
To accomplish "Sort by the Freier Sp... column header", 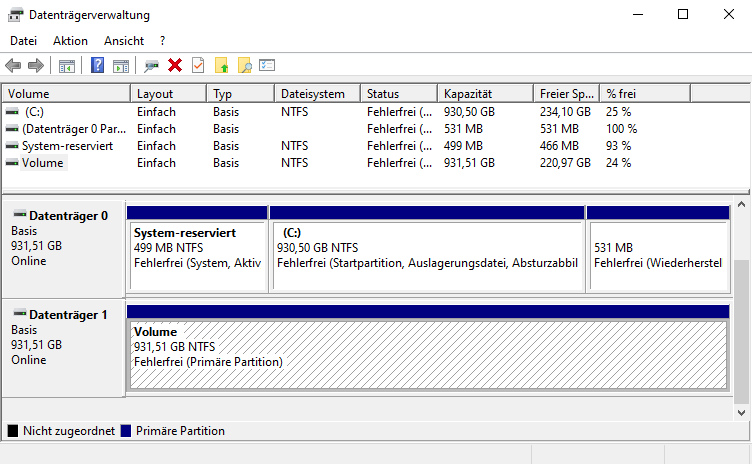I will tap(567, 94).
